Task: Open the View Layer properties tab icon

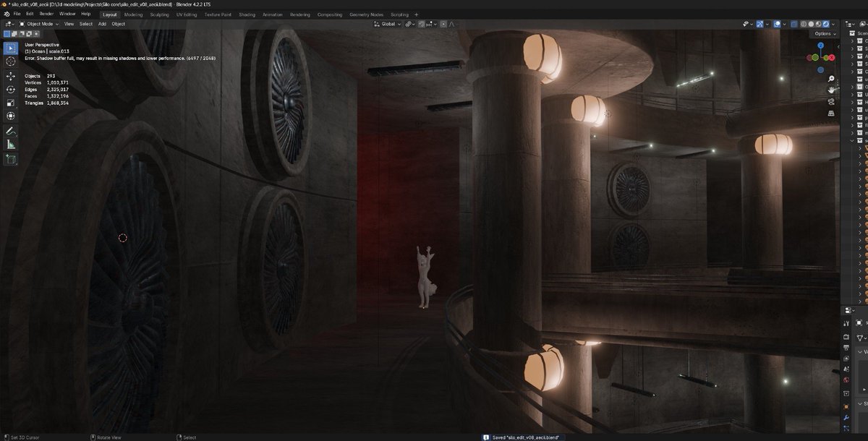Action: [x=846, y=358]
